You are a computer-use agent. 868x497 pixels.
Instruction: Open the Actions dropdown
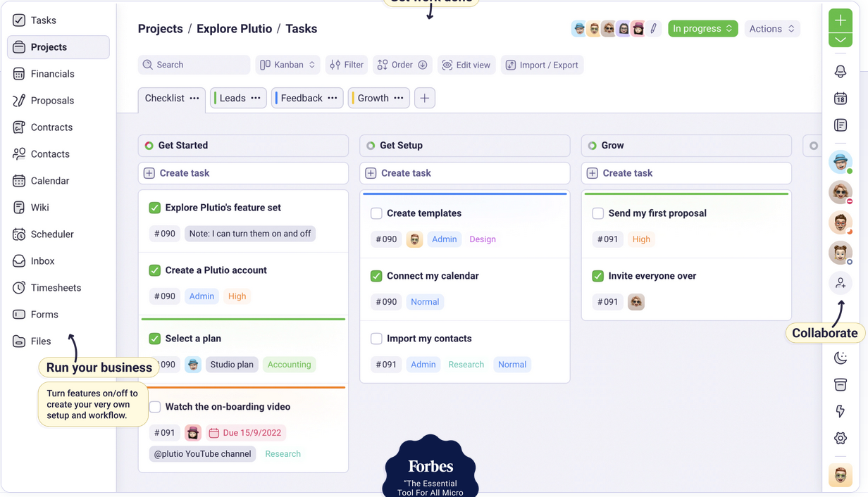point(772,29)
